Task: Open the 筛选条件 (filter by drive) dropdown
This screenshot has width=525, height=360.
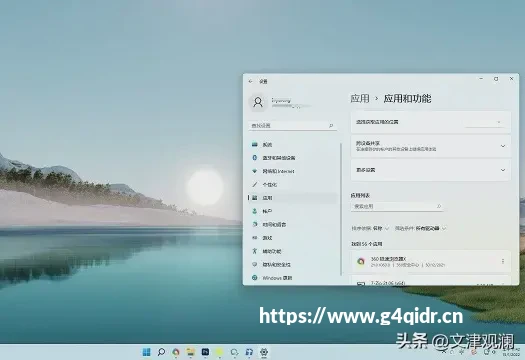Action: click(x=421, y=228)
